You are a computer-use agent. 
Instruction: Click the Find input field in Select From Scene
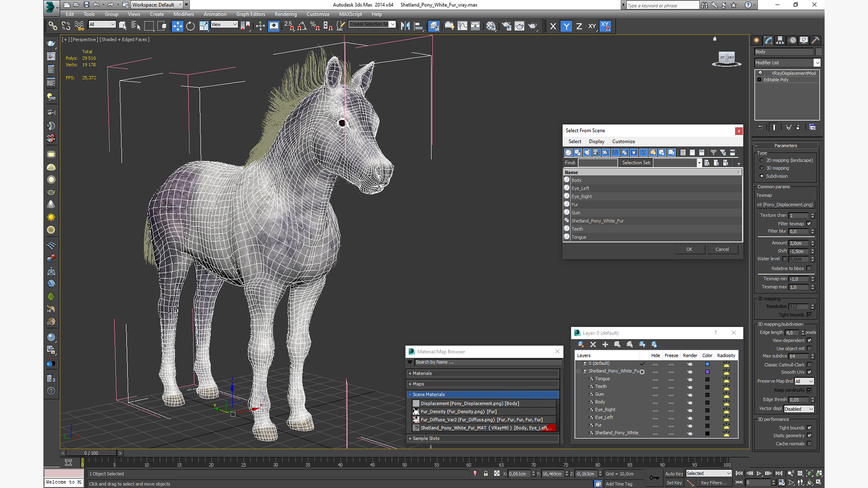click(x=598, y=163)
